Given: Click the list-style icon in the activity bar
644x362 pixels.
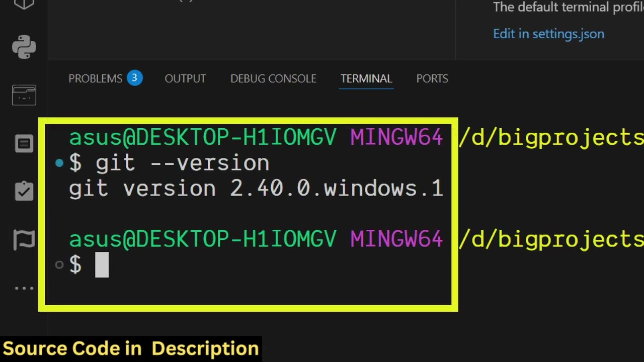Looking at the screenshot, I should tap(24, 143).
